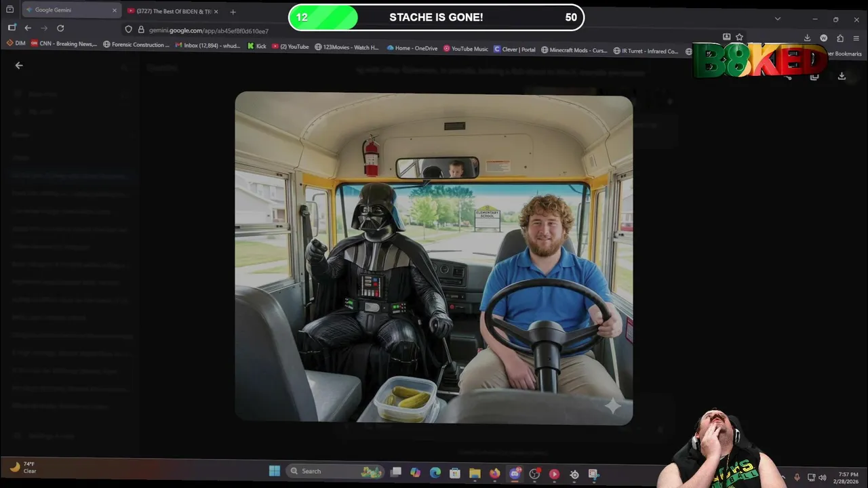The image size is (868, 488).
Task: Open the tracking protection shield icon
Action: 128,30
